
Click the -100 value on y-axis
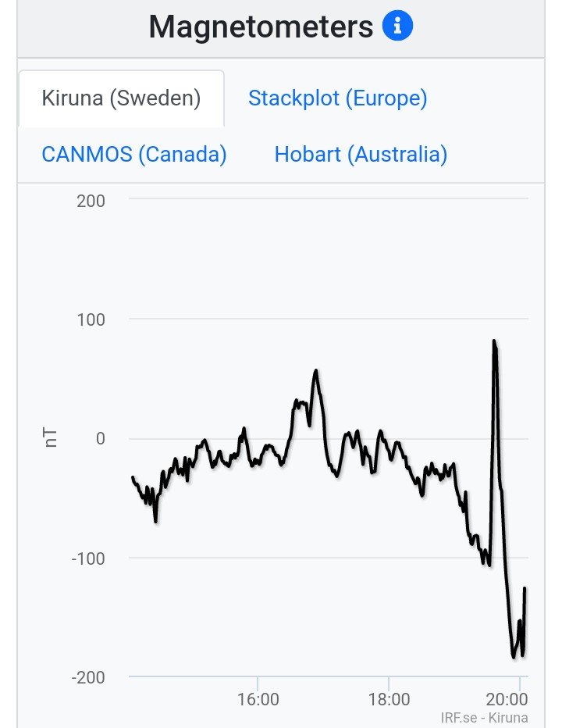click(87, 558)
